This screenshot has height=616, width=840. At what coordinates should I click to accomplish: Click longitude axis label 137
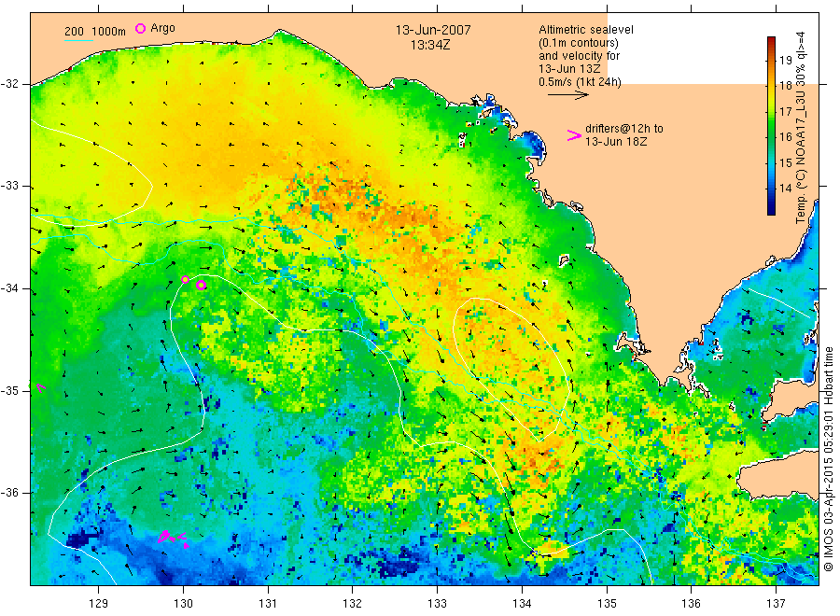(x=776, y=604)
